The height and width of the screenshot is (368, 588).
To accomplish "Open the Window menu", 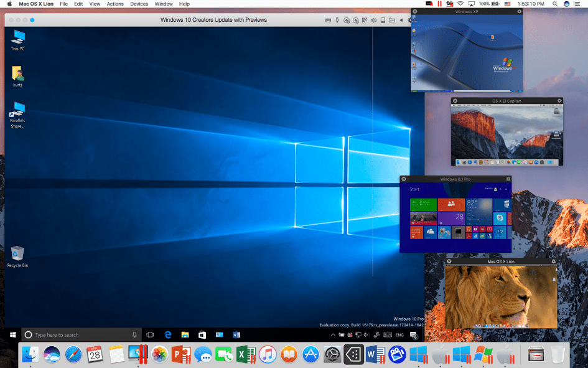I will pyautogui.click(x=164, y=4).
